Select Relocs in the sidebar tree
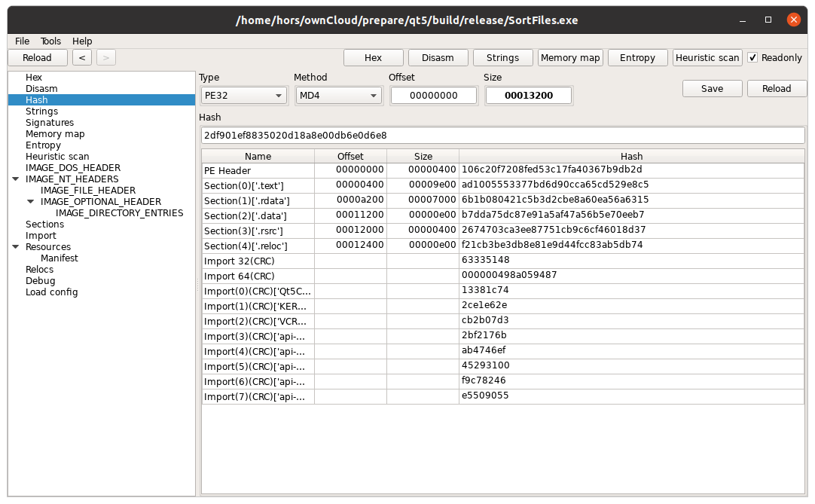 click(39, 270)
